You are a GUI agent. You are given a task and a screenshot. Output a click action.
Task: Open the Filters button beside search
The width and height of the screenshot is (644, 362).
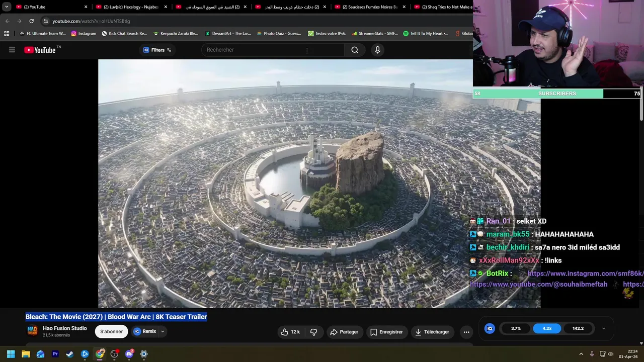click(x=157, y=50)
